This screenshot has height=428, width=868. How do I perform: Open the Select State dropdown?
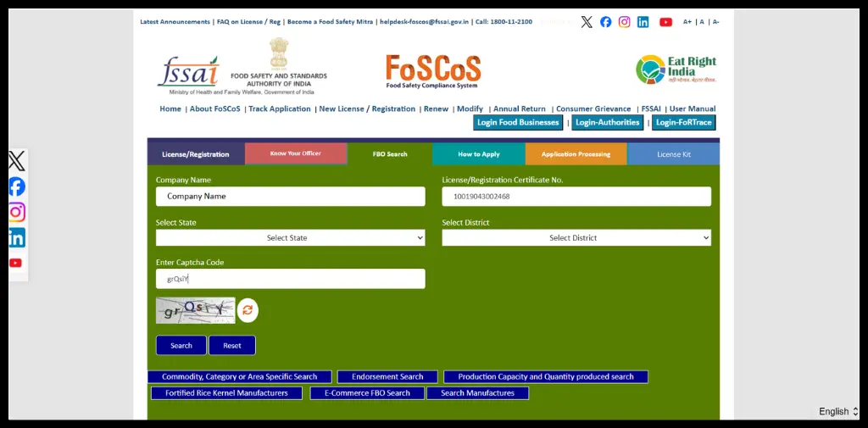(x=291, y=237)
